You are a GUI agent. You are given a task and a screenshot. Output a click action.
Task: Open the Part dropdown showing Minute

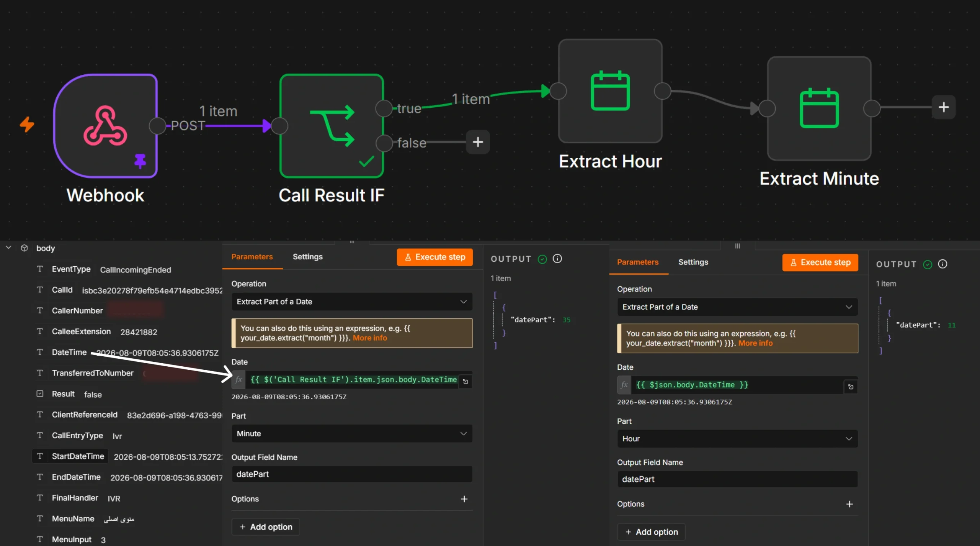point(352,433)
